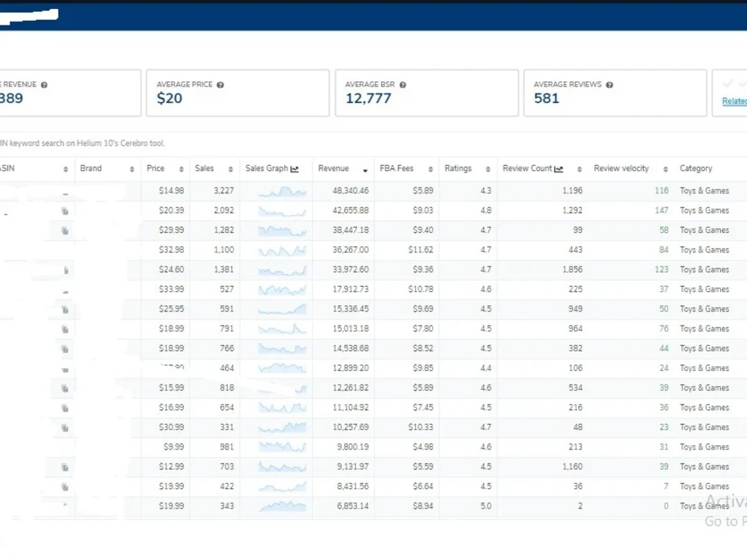
Task: Click Toys & Games in the 1,196 reviews row
Action: point(704,190)
